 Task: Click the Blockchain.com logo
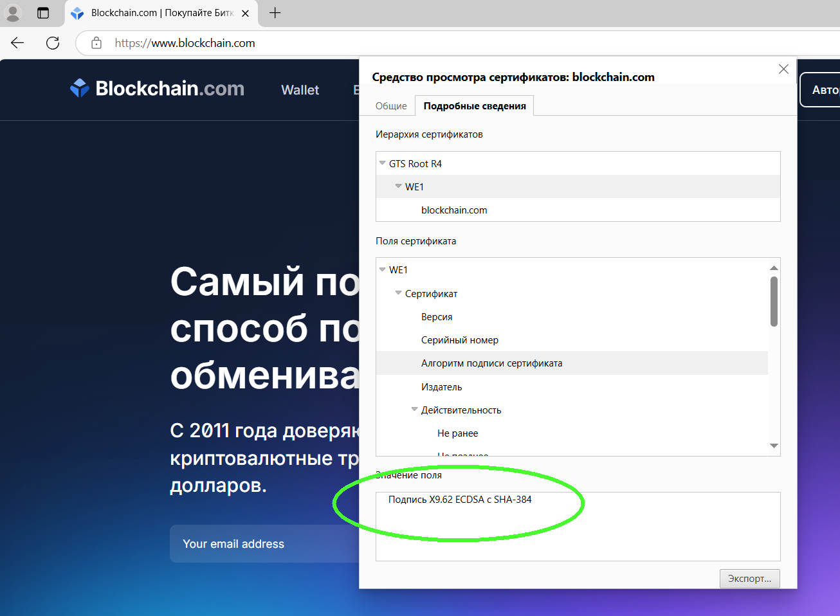point(158,88)
